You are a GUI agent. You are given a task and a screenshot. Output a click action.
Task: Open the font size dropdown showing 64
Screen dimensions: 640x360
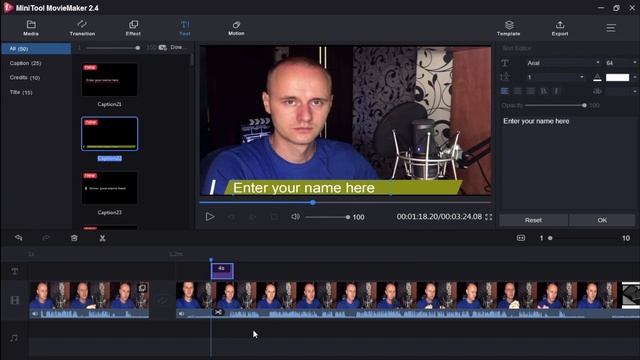620,63
